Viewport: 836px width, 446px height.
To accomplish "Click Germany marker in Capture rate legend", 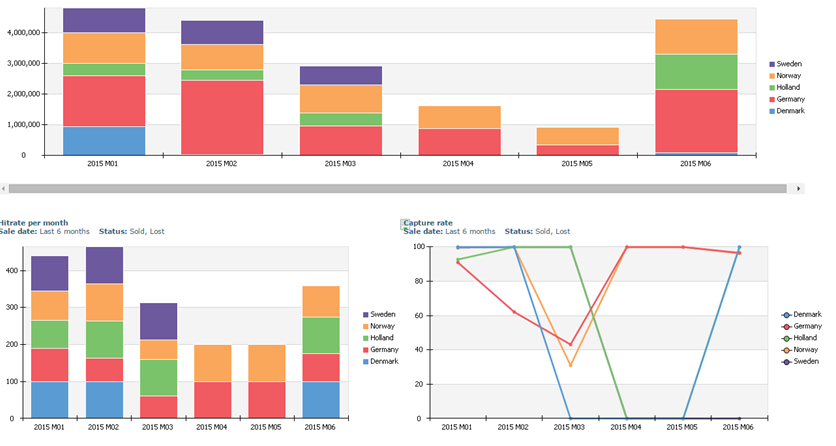I will point(786,327).
